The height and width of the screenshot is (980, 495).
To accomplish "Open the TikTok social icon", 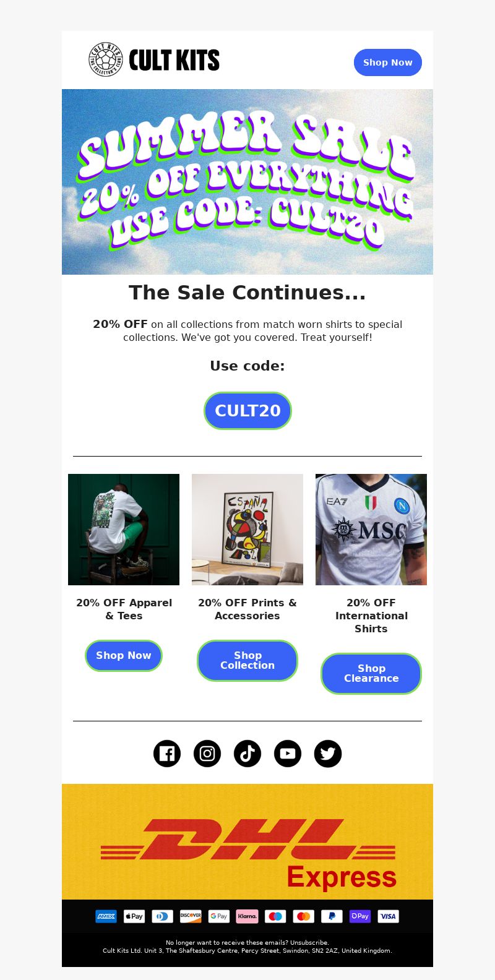I will (247, 754).
